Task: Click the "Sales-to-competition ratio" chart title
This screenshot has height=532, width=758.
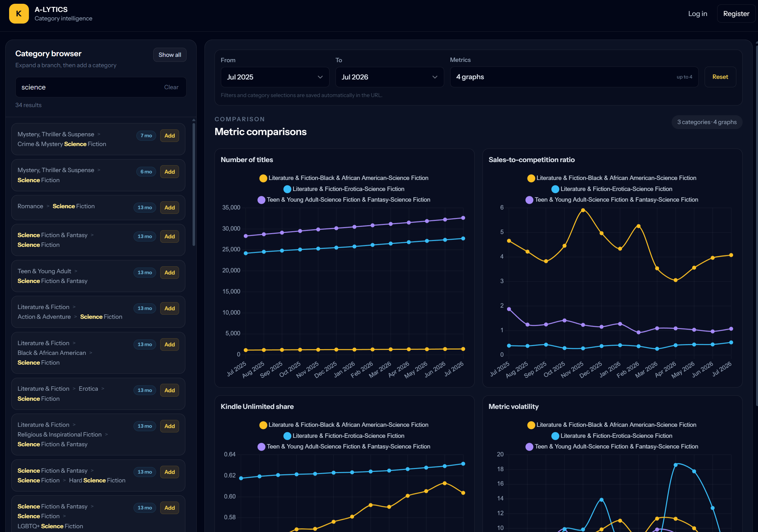Action: coord(532,160)
